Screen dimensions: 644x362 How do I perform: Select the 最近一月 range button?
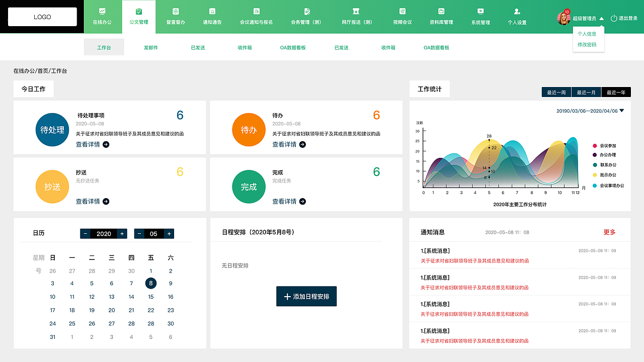586,93
